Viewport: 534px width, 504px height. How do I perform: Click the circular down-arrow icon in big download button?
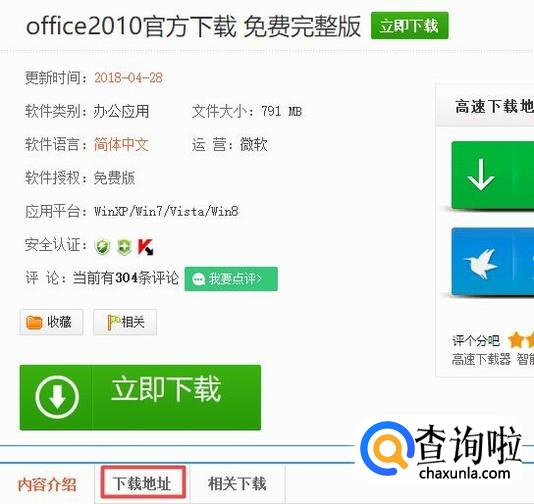click(57, 397)
